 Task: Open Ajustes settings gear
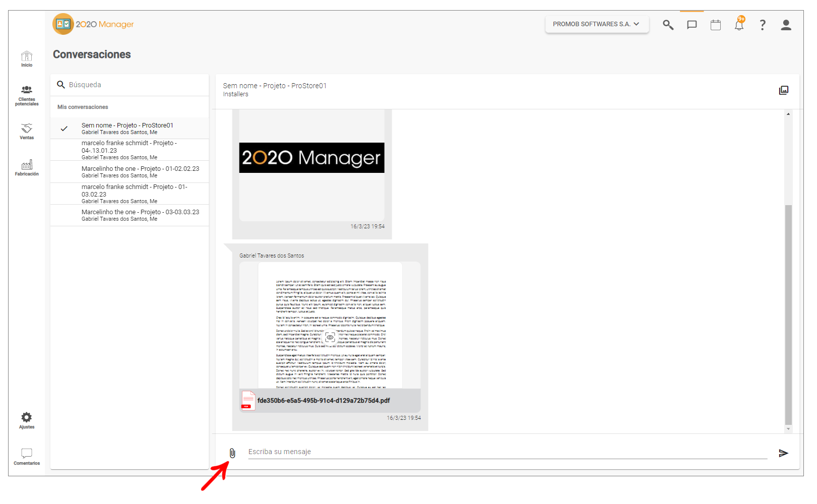pyautogui.click(x=27, y=420)
